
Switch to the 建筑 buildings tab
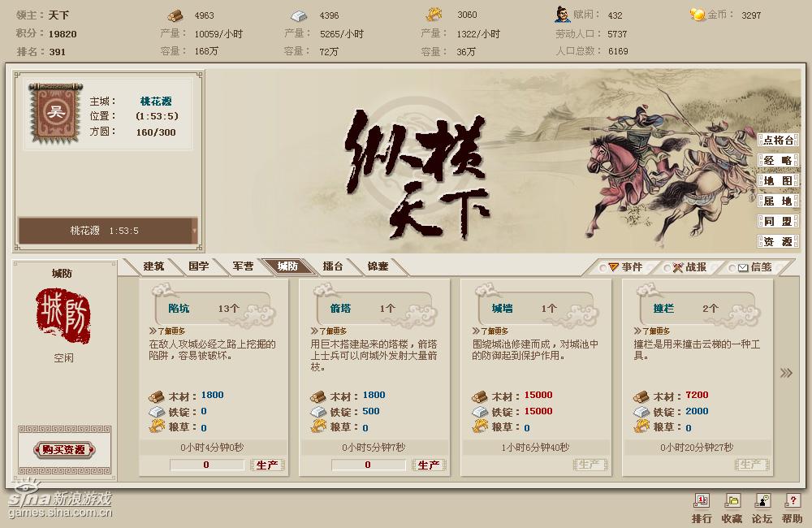tap(153, 266)
